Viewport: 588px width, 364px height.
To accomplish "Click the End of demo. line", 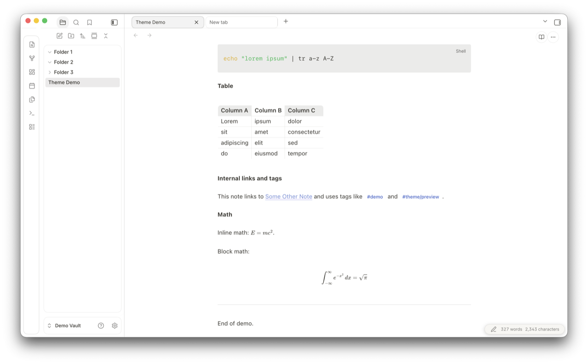I will pos(236,324).
